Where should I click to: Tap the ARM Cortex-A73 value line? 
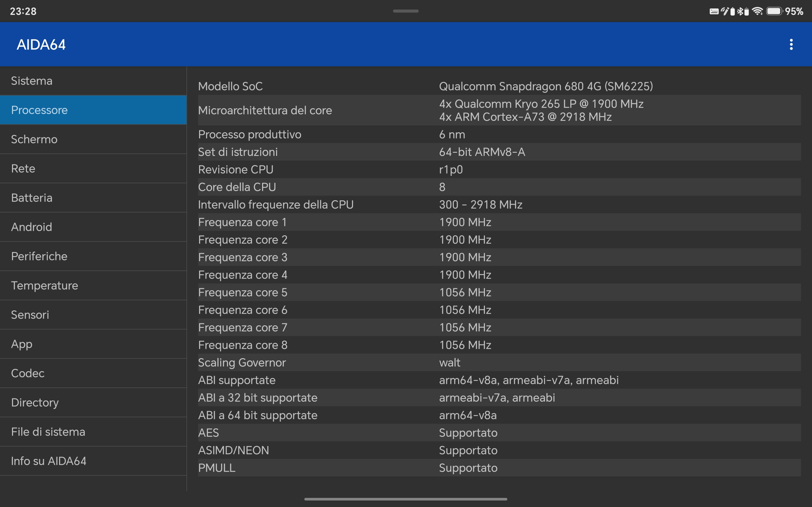pos(525,117)
